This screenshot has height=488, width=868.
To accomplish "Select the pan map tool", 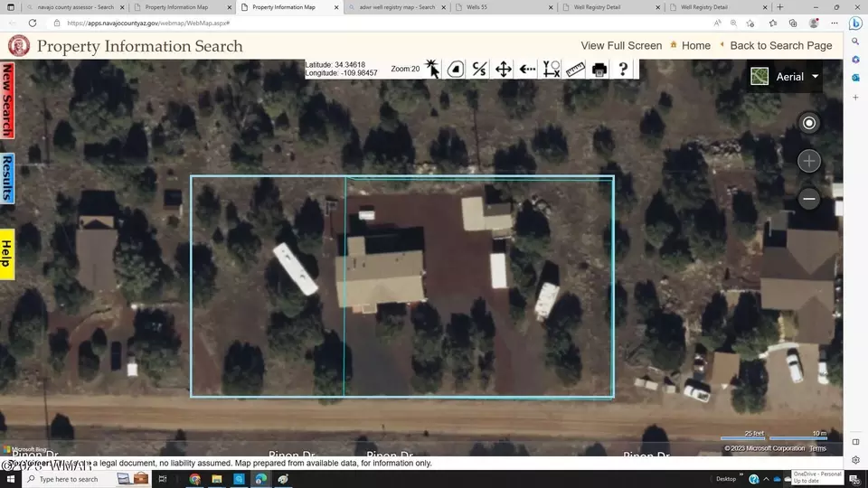I will [504, 69].
